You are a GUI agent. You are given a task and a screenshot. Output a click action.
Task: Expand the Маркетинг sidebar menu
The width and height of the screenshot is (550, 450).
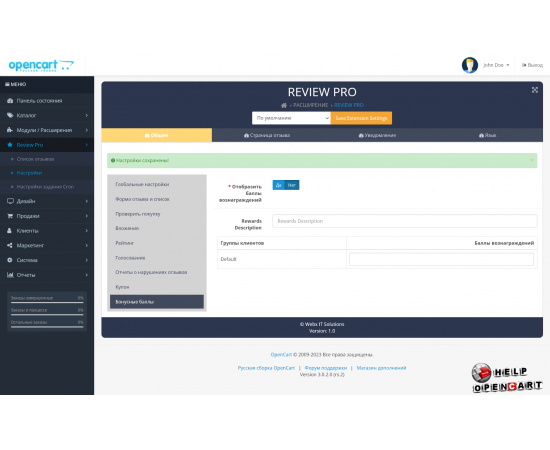tap(47, 246)
